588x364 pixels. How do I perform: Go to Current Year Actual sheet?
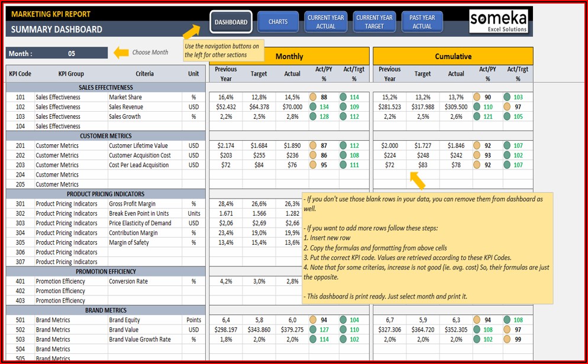coord(325,22)
